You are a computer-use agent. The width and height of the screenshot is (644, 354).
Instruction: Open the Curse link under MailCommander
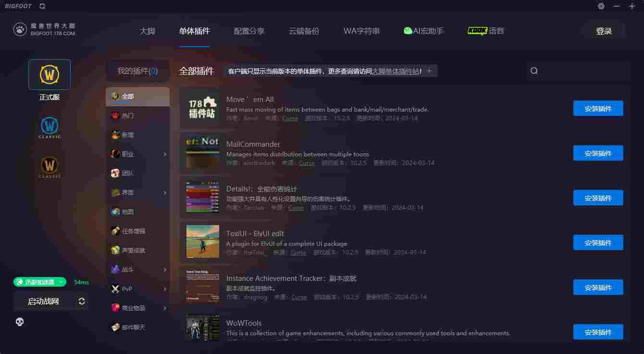307,163
